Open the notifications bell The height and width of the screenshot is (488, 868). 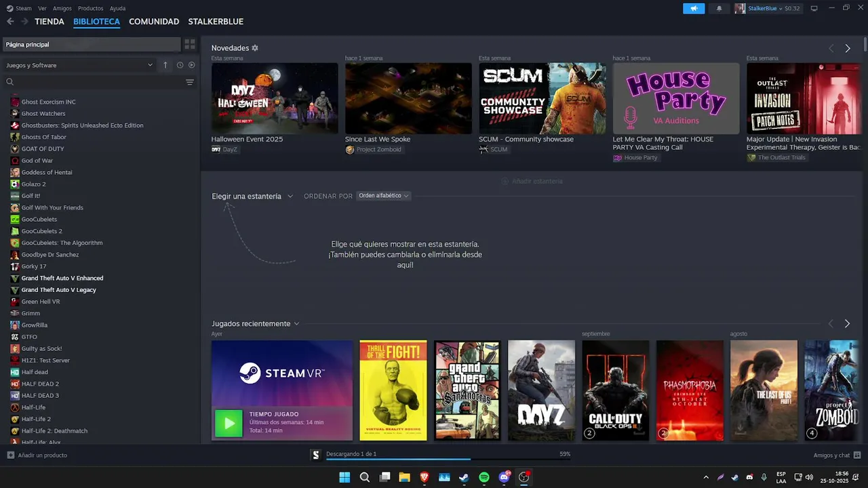pyautogui.click(x=719, y=8)
